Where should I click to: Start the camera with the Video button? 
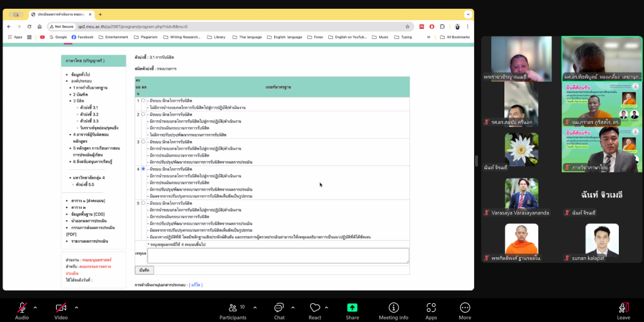(x=61, y=311)
